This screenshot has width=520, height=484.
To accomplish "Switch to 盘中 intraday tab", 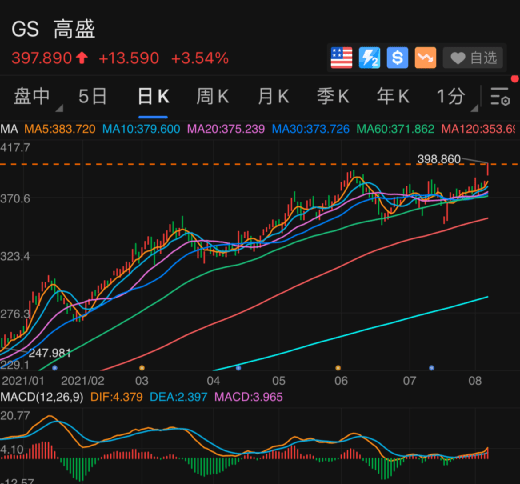I will [32, 97].
